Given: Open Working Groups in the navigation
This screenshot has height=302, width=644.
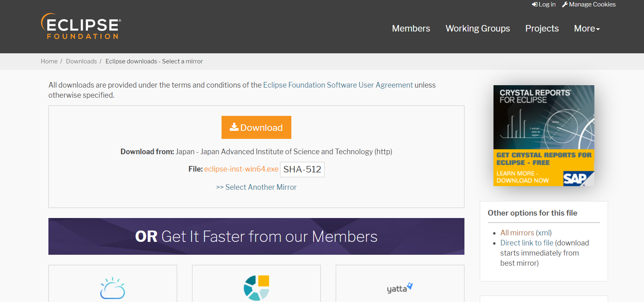Looking at the screenshot, I should 478,28.
